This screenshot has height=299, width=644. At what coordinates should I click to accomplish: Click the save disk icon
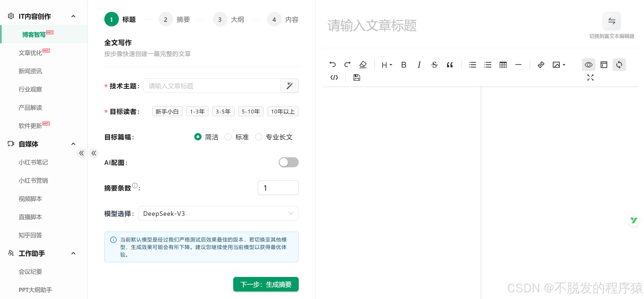[357, 77]
